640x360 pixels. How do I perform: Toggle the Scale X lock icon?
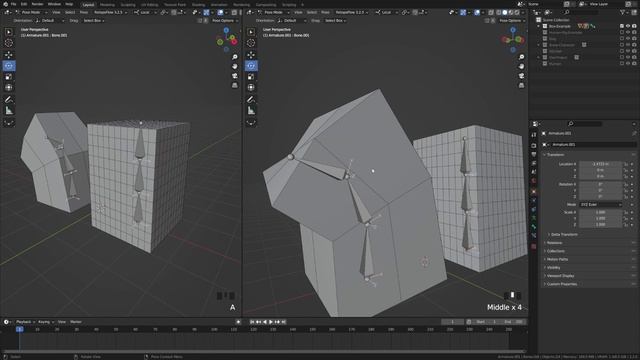(626, 212)
